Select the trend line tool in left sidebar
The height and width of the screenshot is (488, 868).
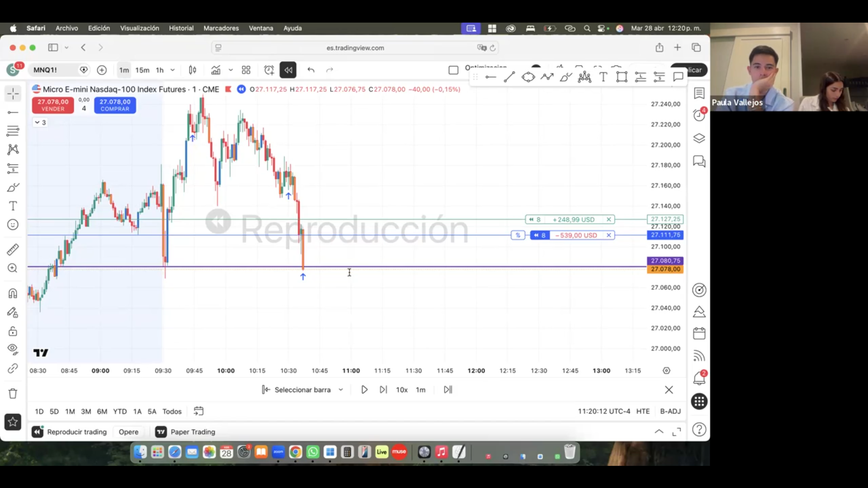click(13, 113)
